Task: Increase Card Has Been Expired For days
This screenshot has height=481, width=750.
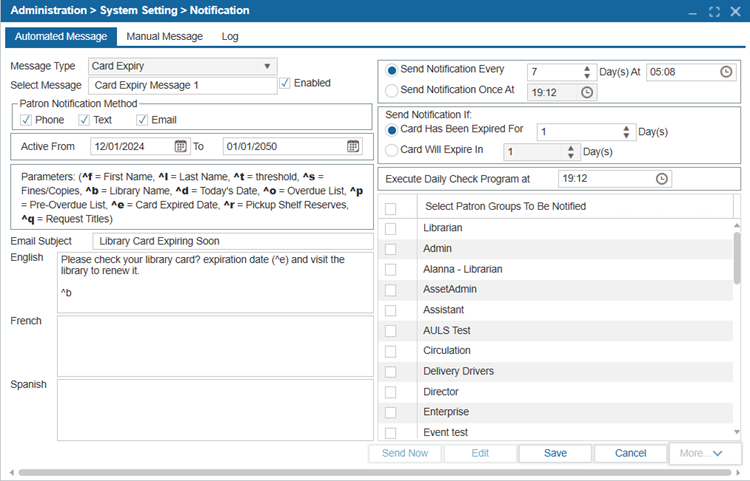Action: coord(626,128)
